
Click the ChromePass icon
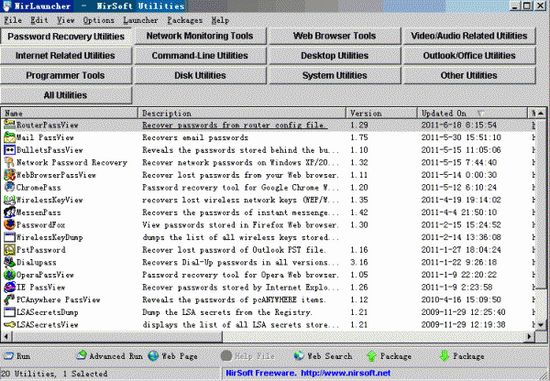(x=9, y=187)
